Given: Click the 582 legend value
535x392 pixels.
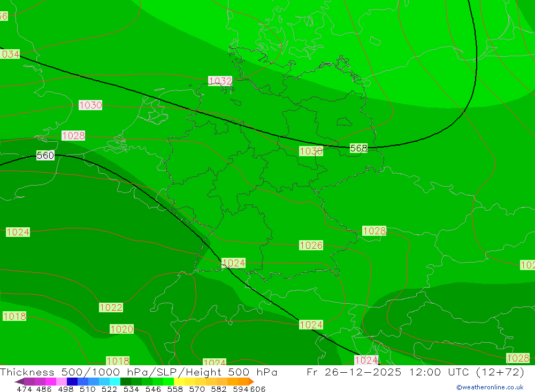Looking at the screenshot, I should 218,389.
